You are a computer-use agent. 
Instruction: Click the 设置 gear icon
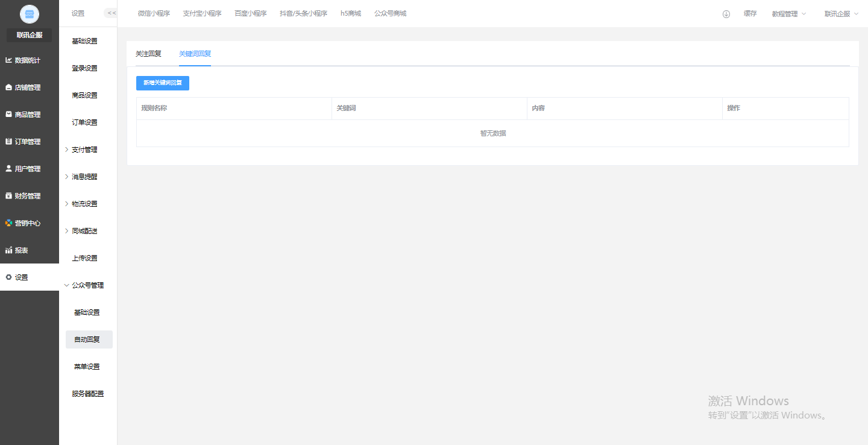(8, 277)
